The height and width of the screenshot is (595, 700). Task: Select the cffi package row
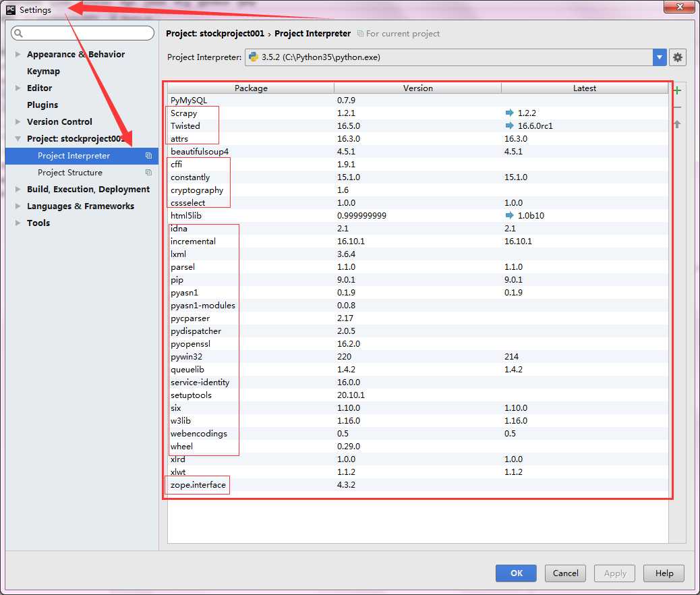coord(418,165)
